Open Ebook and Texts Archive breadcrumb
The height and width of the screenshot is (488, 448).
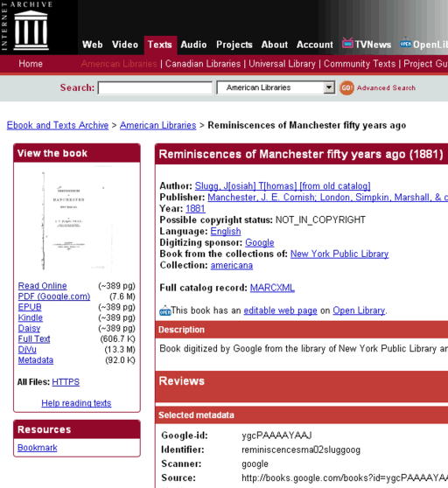coord(58,125)
